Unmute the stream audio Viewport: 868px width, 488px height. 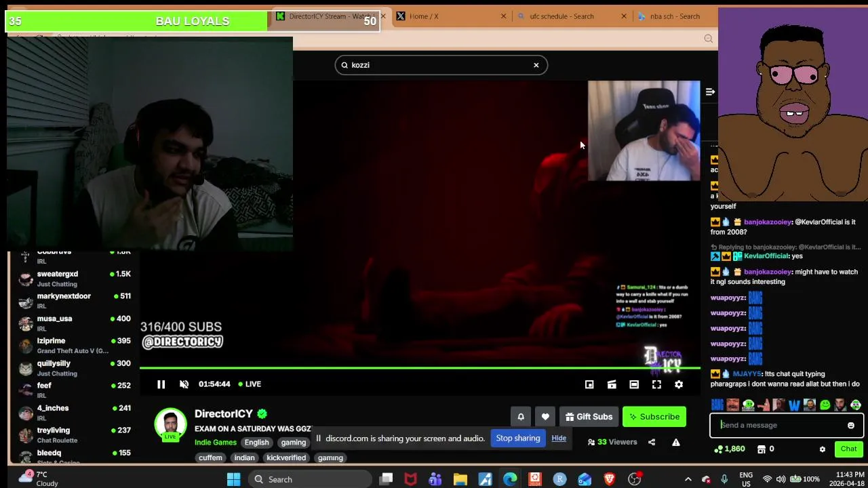(184, 384)
